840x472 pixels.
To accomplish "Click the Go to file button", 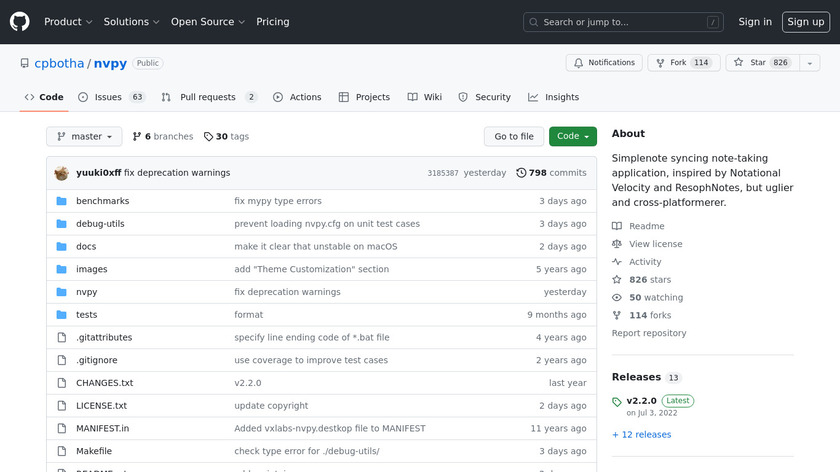I will tap(514, 137).
